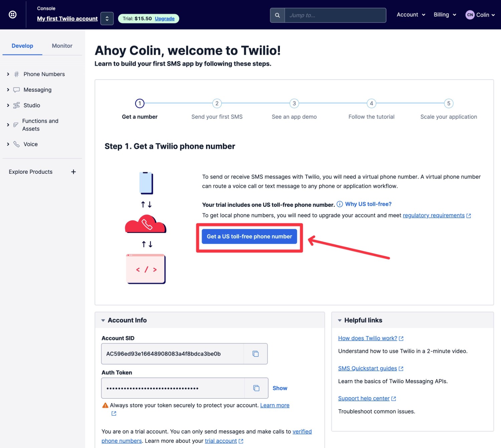Click the Messaging chat bubble icon
501x448 pixels.
pyautogui.click(x=16, y=90)
